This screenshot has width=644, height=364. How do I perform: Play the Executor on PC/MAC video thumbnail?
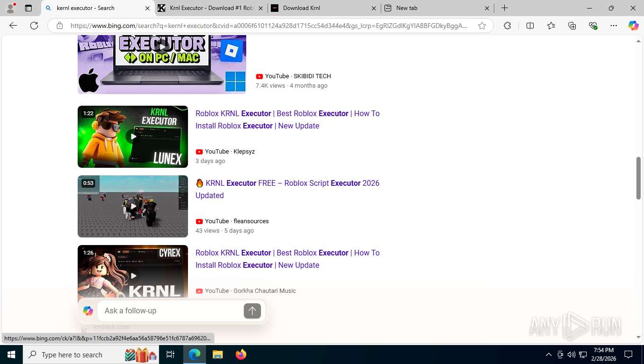click(162, 64)
